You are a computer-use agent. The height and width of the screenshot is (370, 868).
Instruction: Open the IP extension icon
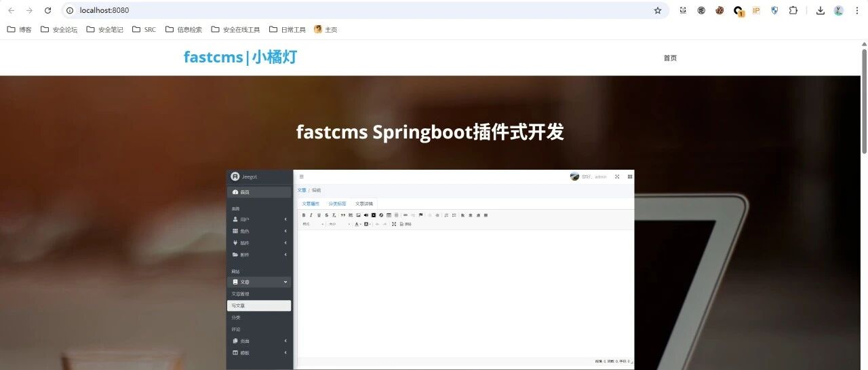(x=756, y=10)
